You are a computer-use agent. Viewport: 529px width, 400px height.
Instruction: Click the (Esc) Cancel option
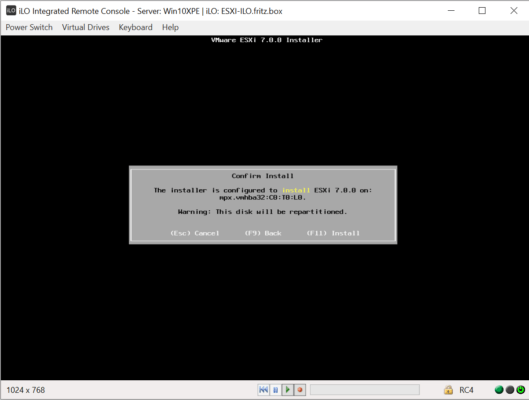[x=195, y=233]
